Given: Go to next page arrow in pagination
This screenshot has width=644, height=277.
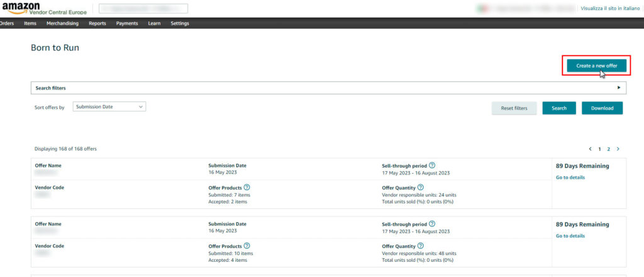Looking at the screenshot, I should pos(618,149).
